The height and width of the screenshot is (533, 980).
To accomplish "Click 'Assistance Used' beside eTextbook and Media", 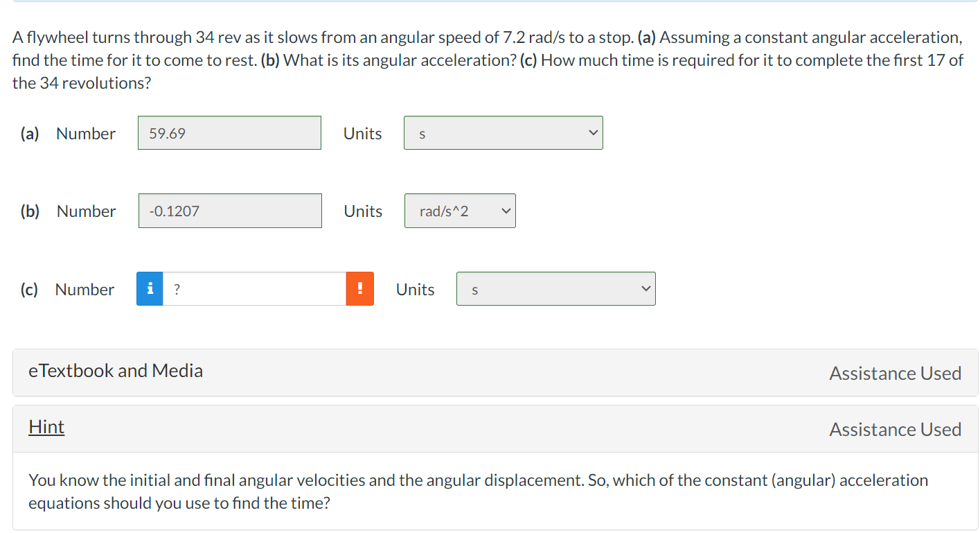I will (895, 373).
